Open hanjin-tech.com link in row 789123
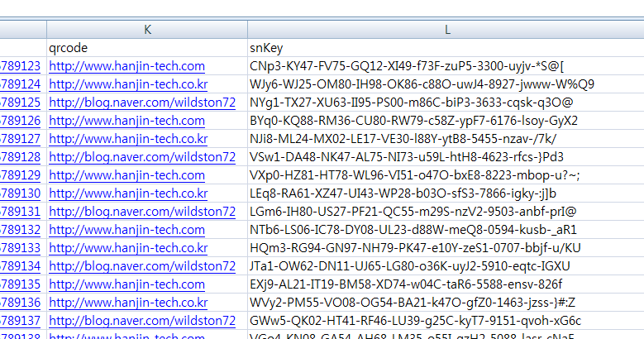 (x=127, y=66)
